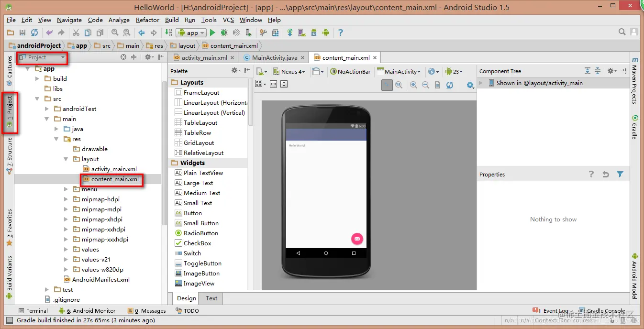Open the AVD Manager toolbar icon
The image size is (644, 329).
click(x=302, y=33)
